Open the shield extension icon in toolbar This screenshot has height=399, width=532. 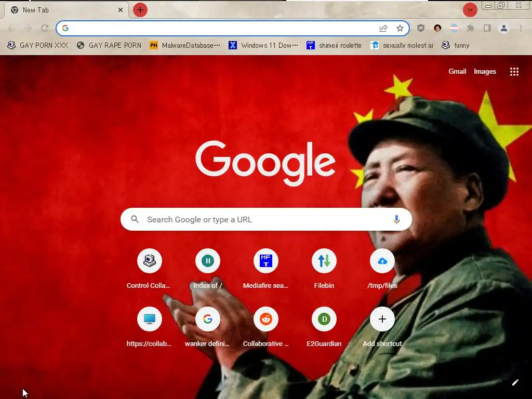pyautogui.click(x=421, y=28)
